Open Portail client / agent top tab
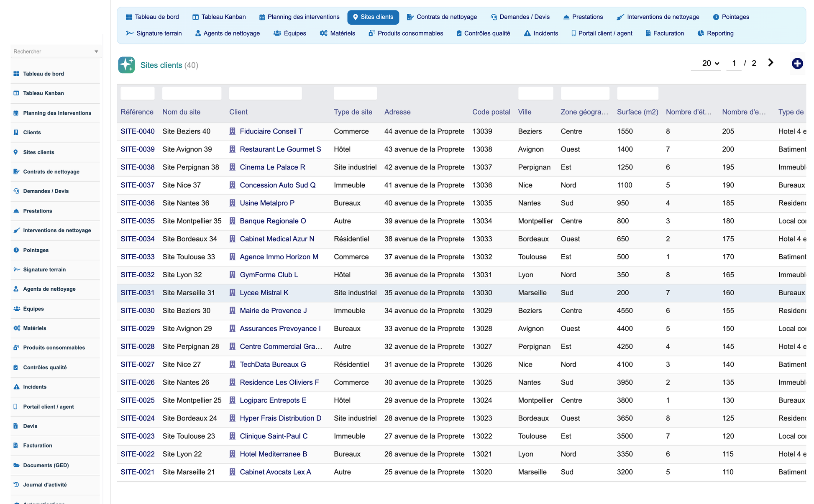 [x=602, y=33]
